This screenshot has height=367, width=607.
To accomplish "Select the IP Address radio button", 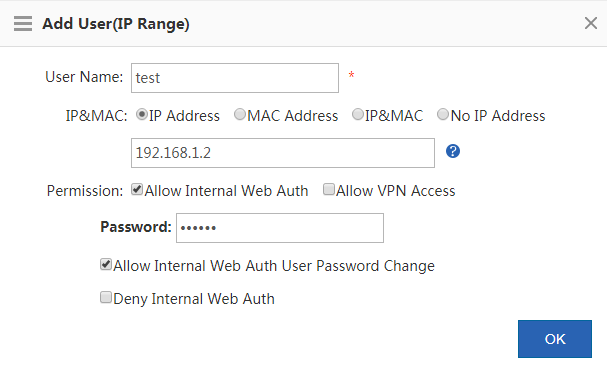I will tap(142, 115).
